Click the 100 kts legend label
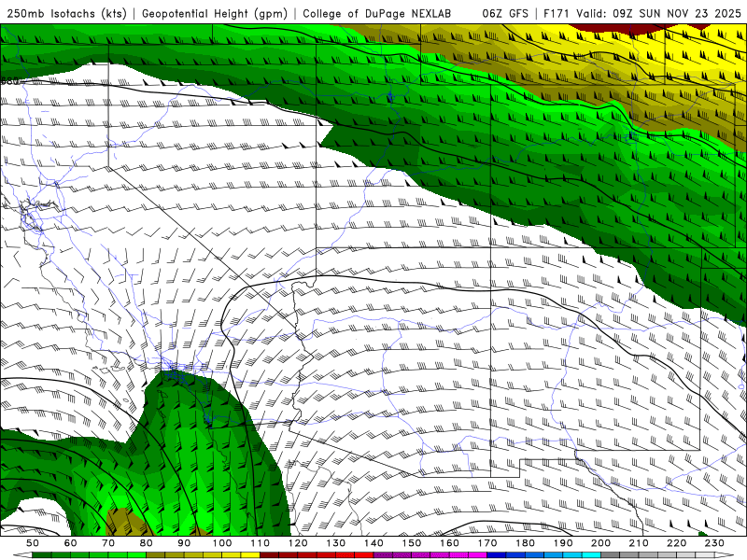The height and width of the screenshot is (560, 747). [221, 543]
